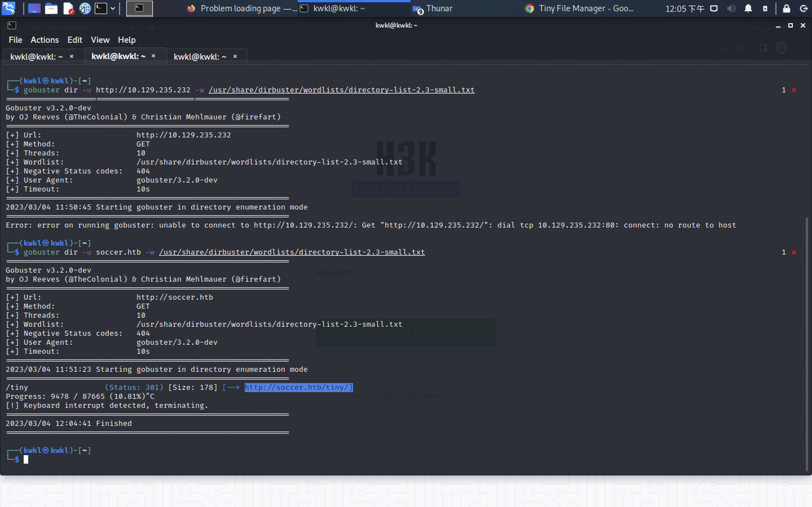
Task: Open the text editor launcher icon
Action: [69, 8]
